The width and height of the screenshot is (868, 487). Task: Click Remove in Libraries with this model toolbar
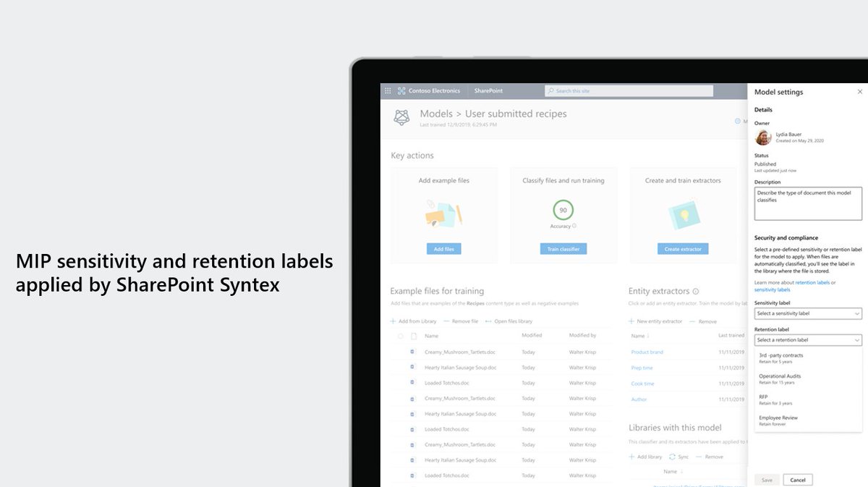[x=709, y=457]
